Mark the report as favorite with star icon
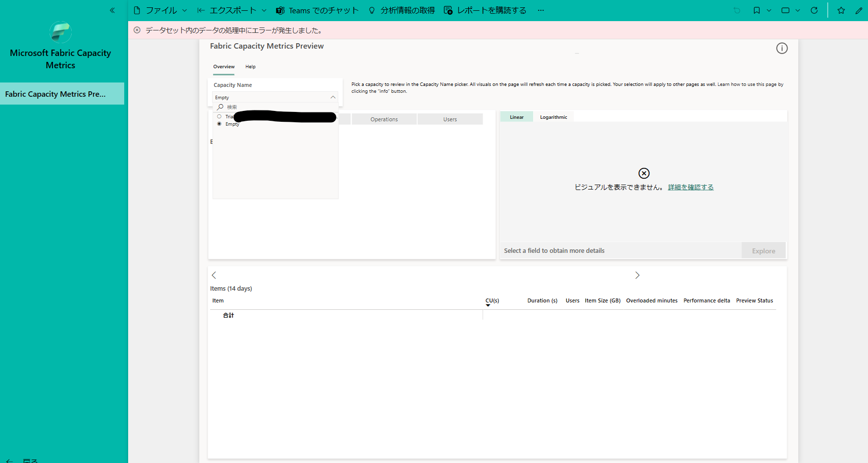This screenshot has width=868, height=463. coord(841,10)
